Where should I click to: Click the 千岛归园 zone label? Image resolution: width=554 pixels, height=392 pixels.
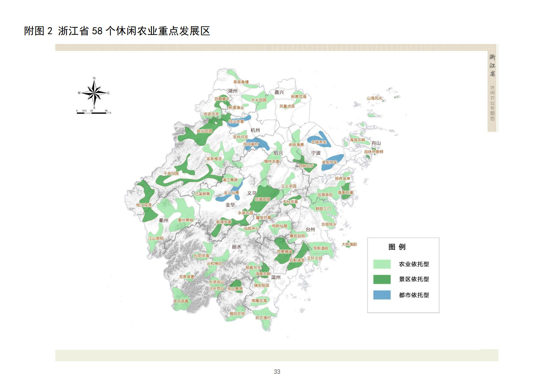(171, 173)
